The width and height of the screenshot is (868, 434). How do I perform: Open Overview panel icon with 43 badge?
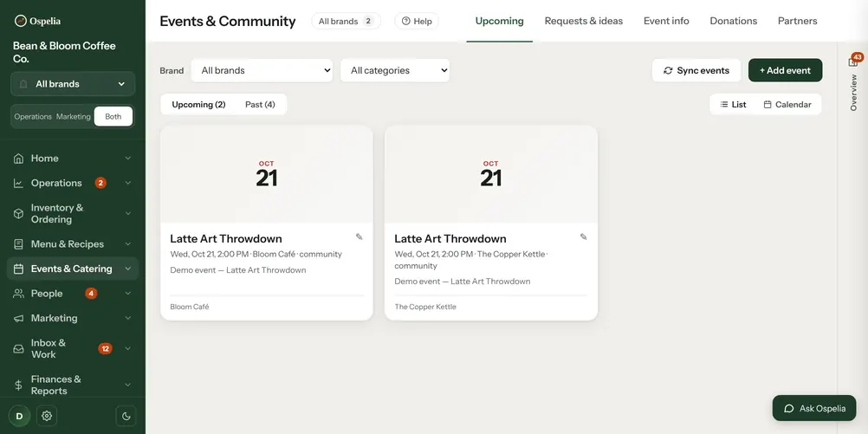coord(854,61)
